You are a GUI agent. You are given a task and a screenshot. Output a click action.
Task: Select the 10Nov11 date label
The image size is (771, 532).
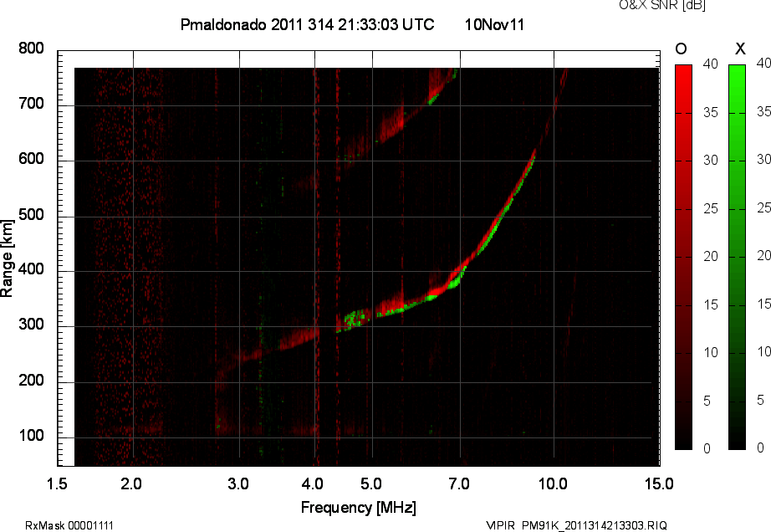coord(495,24)
